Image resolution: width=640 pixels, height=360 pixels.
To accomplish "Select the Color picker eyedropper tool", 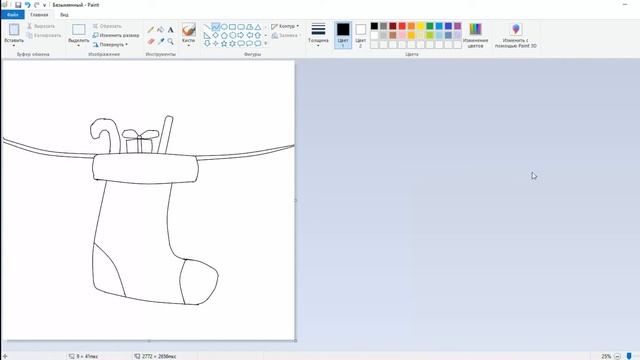I will pyautogui.click(x=161, y=41).
